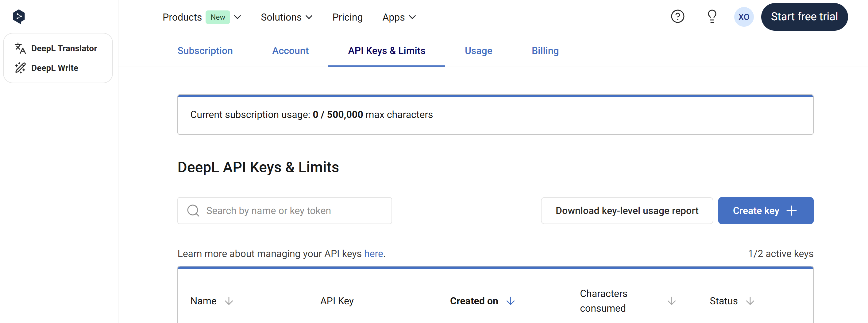Screen dimensions: 868x323
Task: Sort by Created on arrow
Action: point(510,301)
